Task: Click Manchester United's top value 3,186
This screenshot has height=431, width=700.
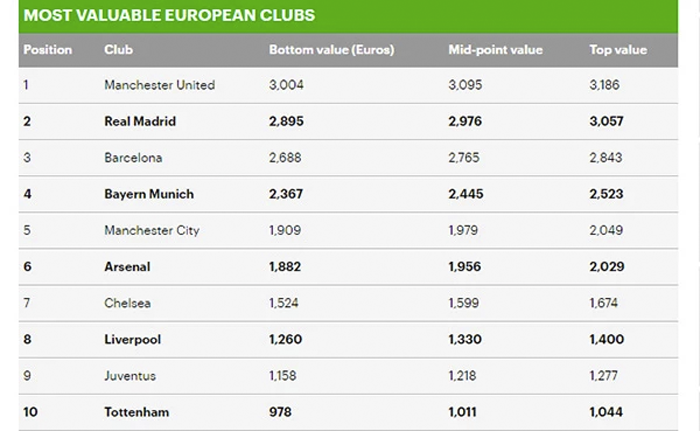Action: [x=604, y=85]
